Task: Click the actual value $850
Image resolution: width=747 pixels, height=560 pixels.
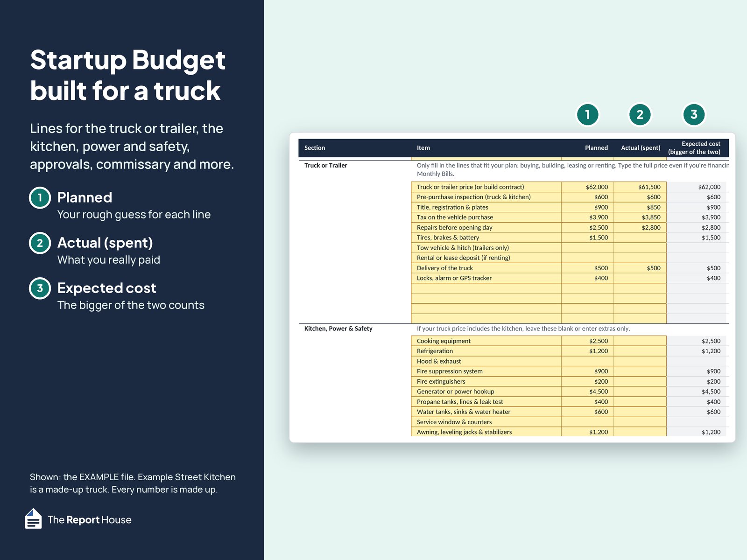Action: 640,207
